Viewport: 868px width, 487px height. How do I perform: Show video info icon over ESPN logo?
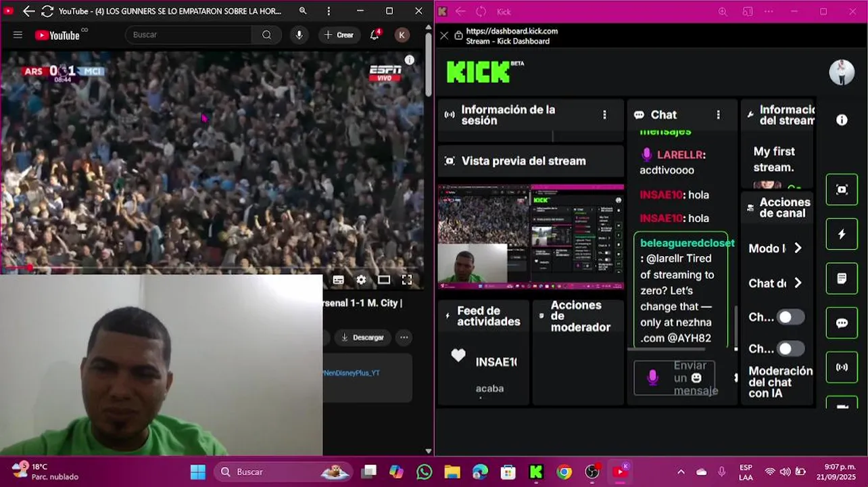pos(409,60)
